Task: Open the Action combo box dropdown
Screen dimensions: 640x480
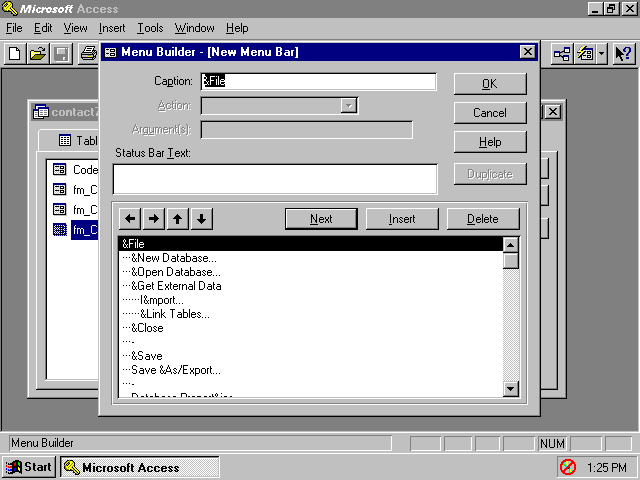Action: coord(349,105)
